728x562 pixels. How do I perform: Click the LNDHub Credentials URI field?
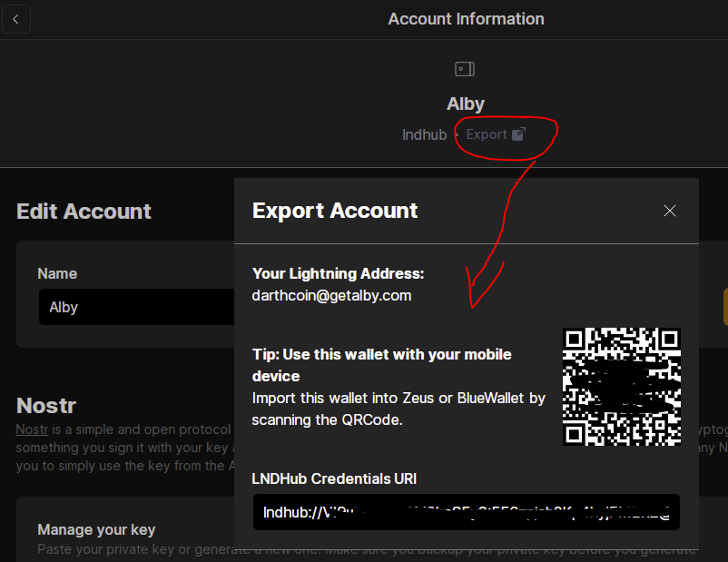click(467, 512)
